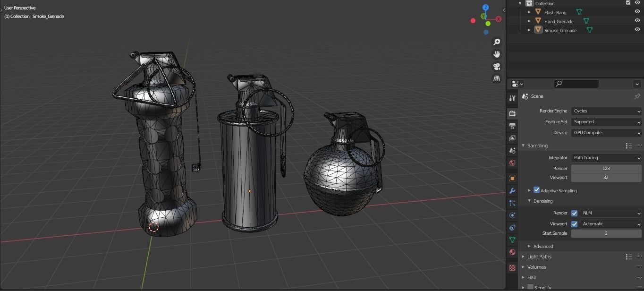Collapse the Collection tree row
Viewport: 644px width, 291px height.
[x=520, y=3]
